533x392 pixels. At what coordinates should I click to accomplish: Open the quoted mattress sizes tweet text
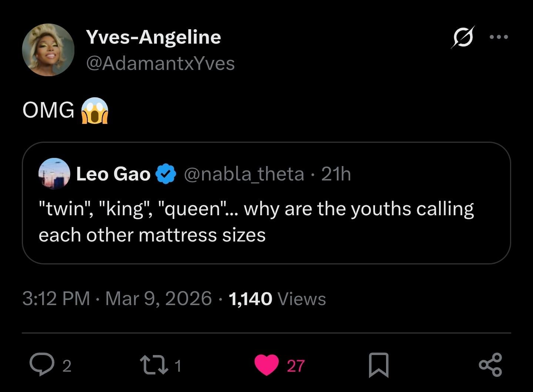click(x=255, y=222)
